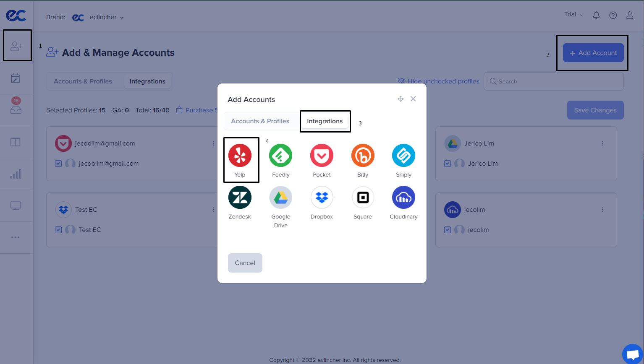Choose the Sniply integration icon

404,156
